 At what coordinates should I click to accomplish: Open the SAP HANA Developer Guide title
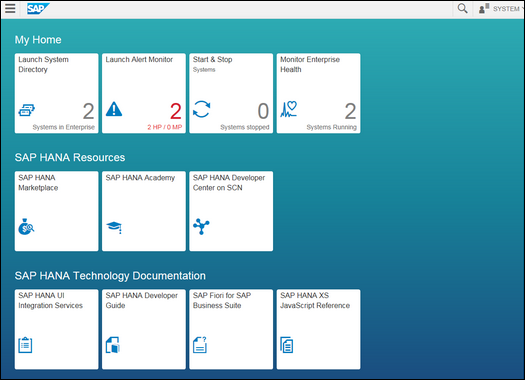pyautogui.click(x=142, y=300)
